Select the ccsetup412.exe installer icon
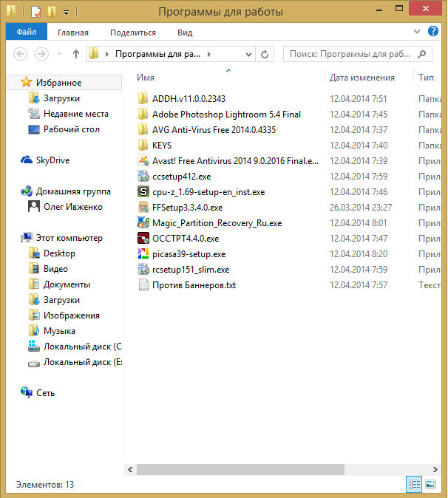Screen dimensions: 448x498 143,177
